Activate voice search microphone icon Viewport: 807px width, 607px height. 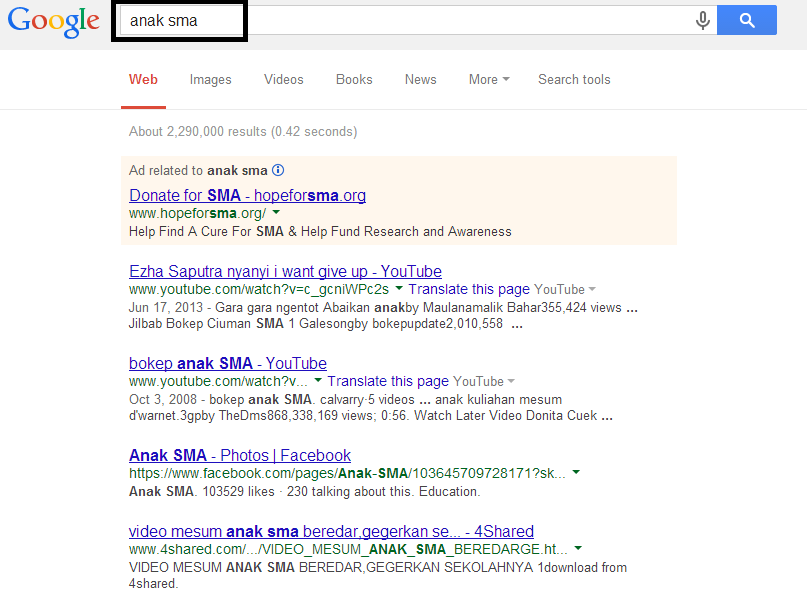pos(703,21)
